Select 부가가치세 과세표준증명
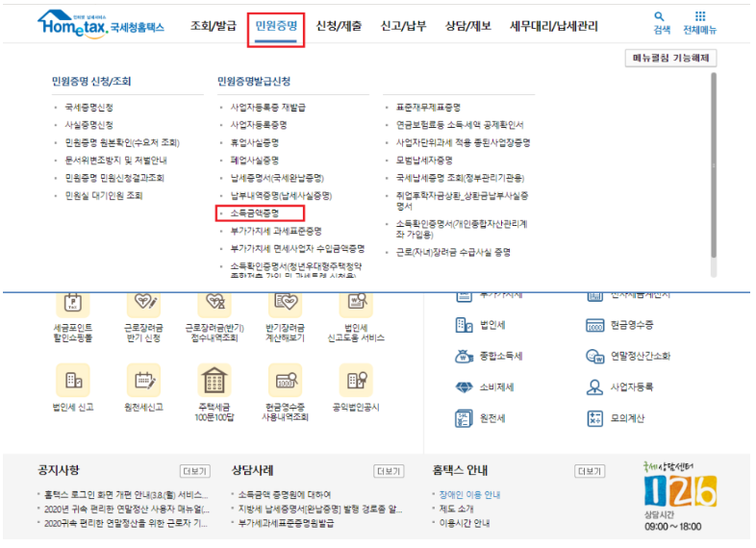This screenshot has width=756, height=548. tap(276, 231)
